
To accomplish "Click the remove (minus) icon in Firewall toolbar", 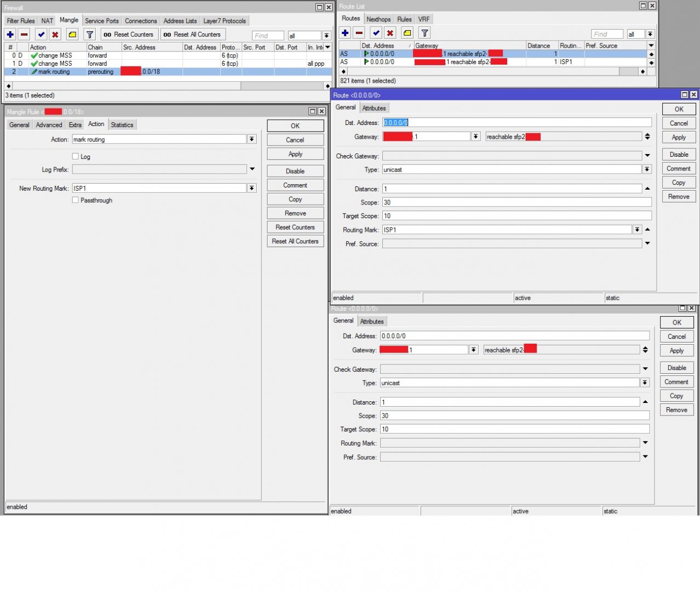I will 24,35.
